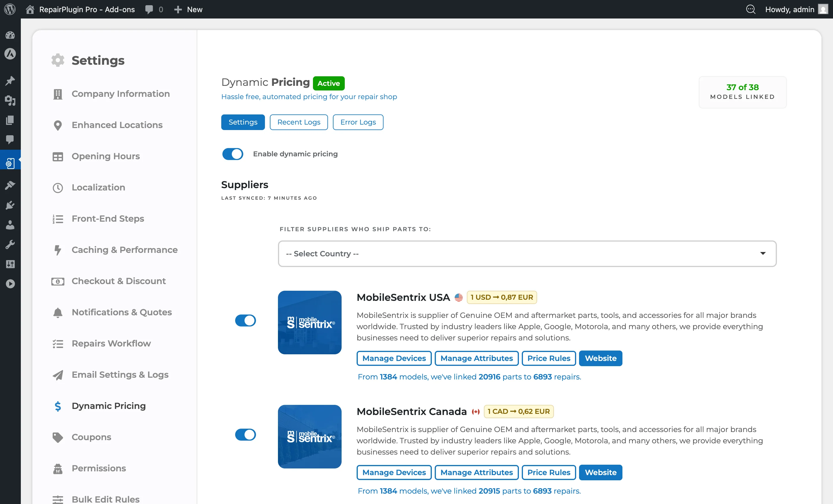833x504 pixels.
Task: Open the WordPress Dashboard icon
Action: [x=10, y=35]
